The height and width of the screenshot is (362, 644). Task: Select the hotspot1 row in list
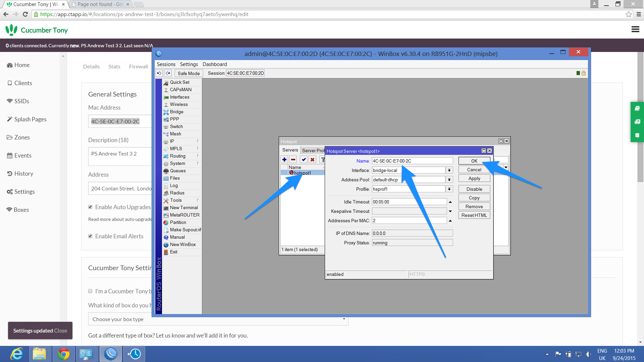(x=303, y=173)
